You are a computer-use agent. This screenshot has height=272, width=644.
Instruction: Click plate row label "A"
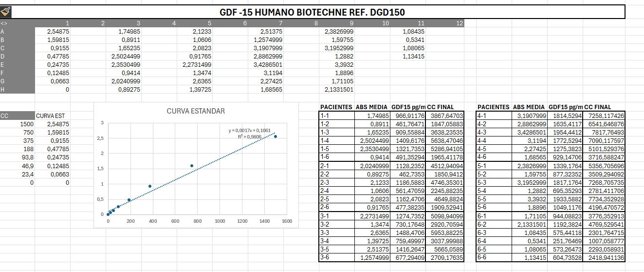pos(18,31)
